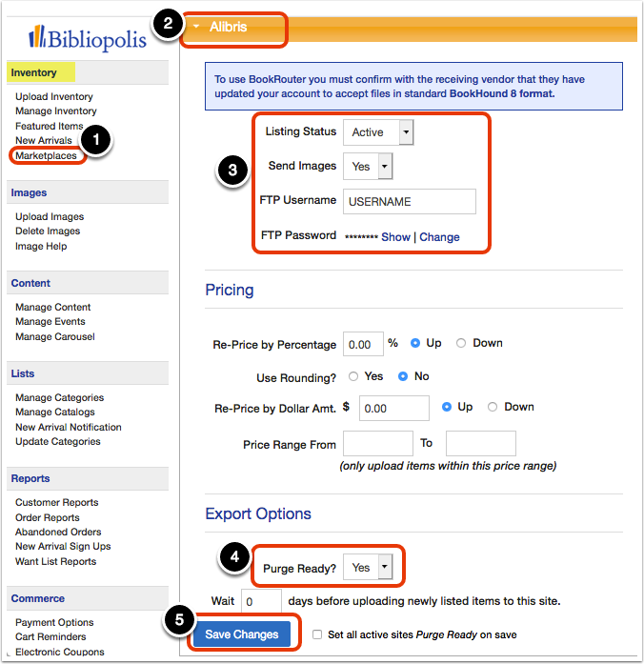The image size is (644, 664).
Task: View Customer Reports
Action: pos(57,503)
